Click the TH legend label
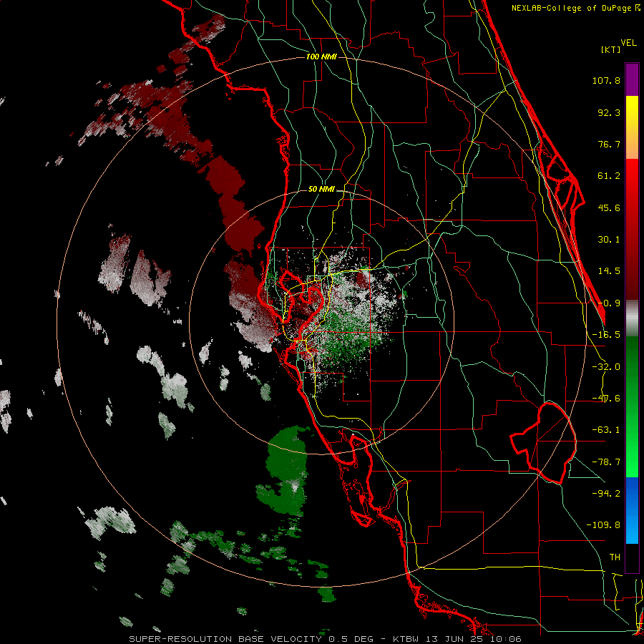The height and width of the screenshot is (644, 644). (x=615, y=557)
